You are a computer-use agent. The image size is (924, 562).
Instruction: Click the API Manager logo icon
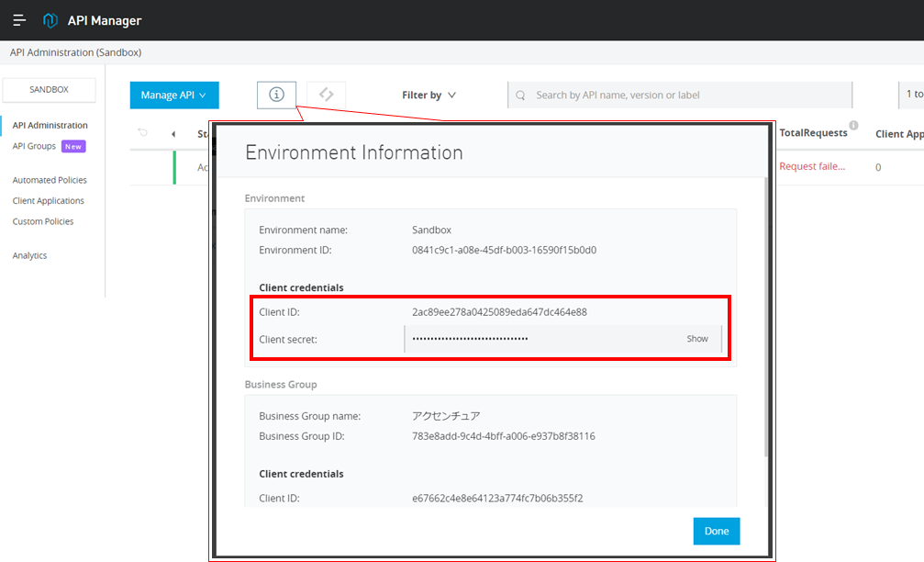point(50,20)
